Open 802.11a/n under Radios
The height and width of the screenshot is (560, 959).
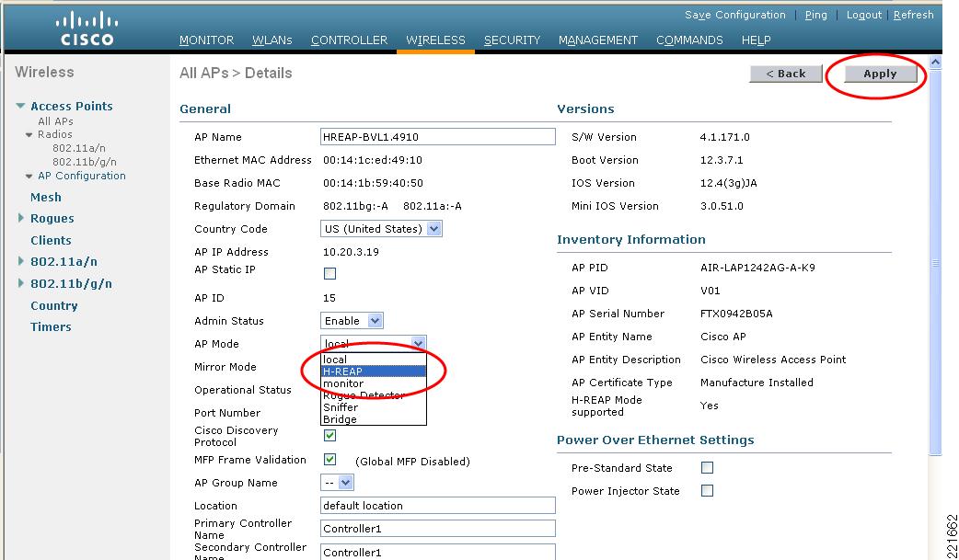click(x=79, y=148)
